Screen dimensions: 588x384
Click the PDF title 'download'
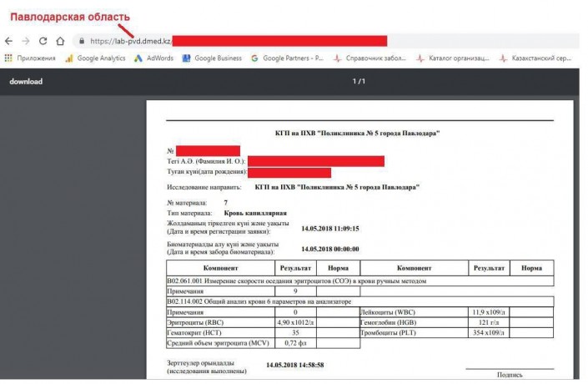[26, 81]
